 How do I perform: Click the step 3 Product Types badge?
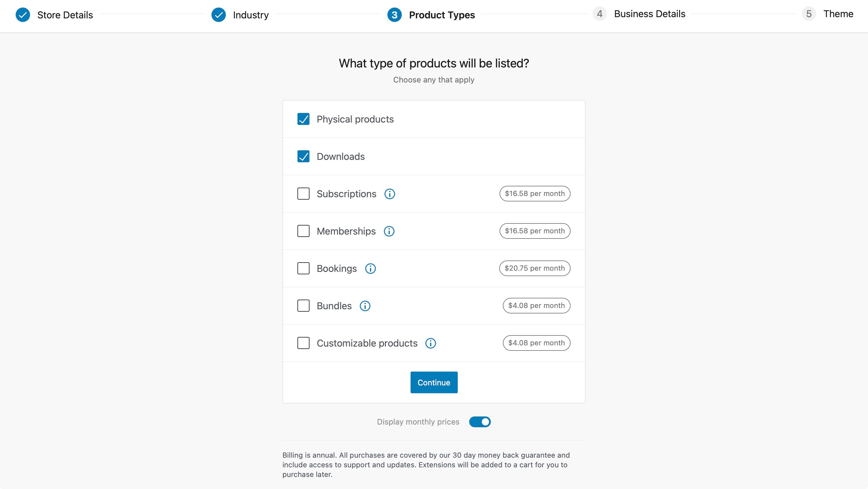(x=394, y=15)
